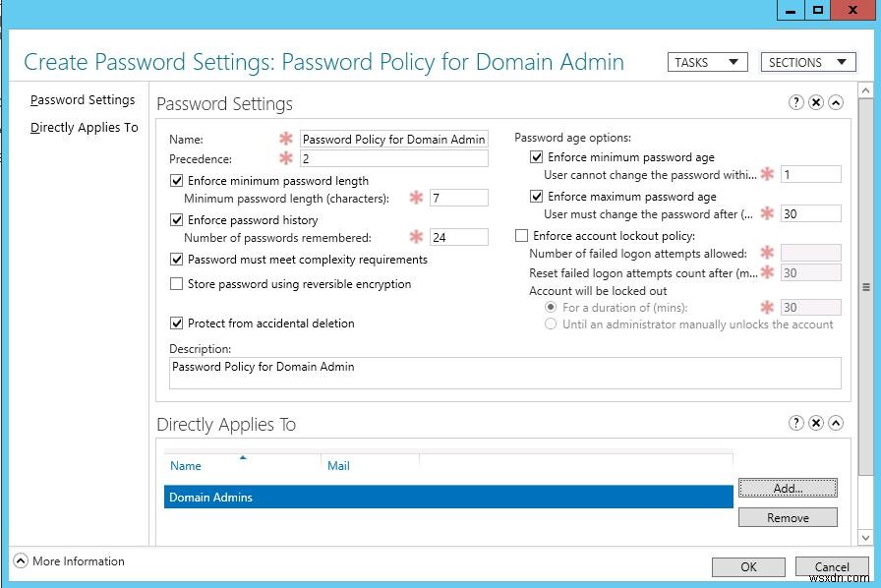Click the Remove button
Viewport: 881px width, 588px height.
coord(788,516)
